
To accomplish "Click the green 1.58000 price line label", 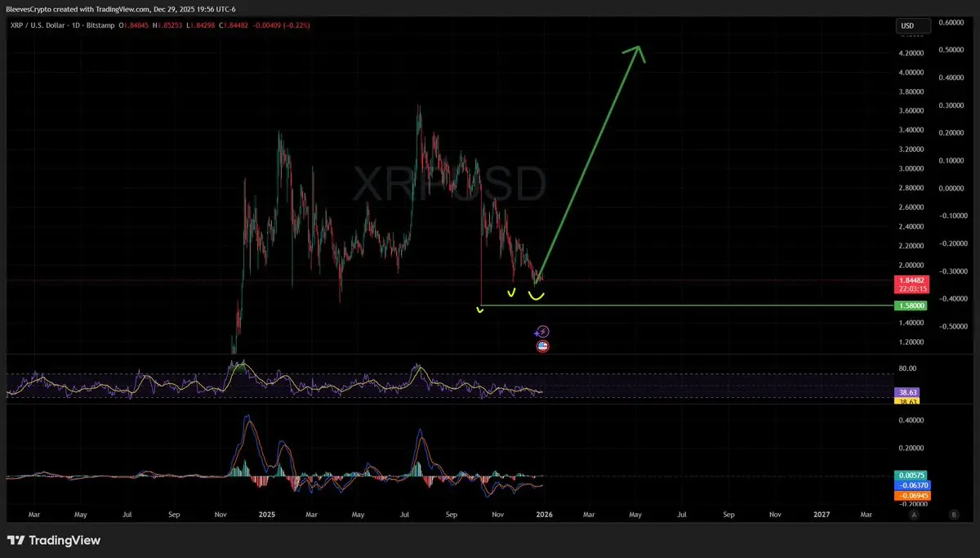I will 911,306.
